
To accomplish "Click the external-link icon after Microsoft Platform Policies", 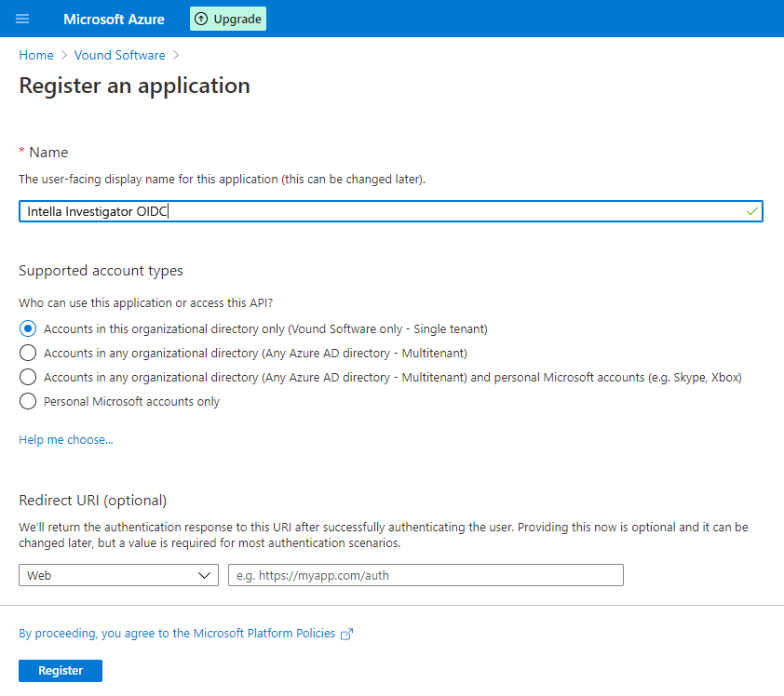I will click(x=346, y=634).
